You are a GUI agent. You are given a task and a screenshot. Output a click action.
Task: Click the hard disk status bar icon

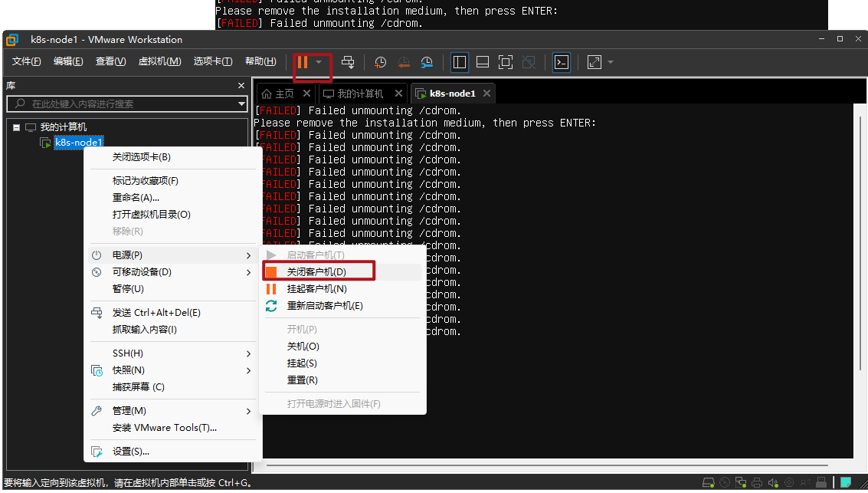(x=708, y=482)
